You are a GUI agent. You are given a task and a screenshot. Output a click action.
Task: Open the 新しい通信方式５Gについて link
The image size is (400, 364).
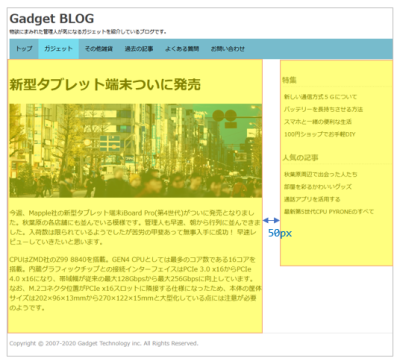[x=320, y=97]
